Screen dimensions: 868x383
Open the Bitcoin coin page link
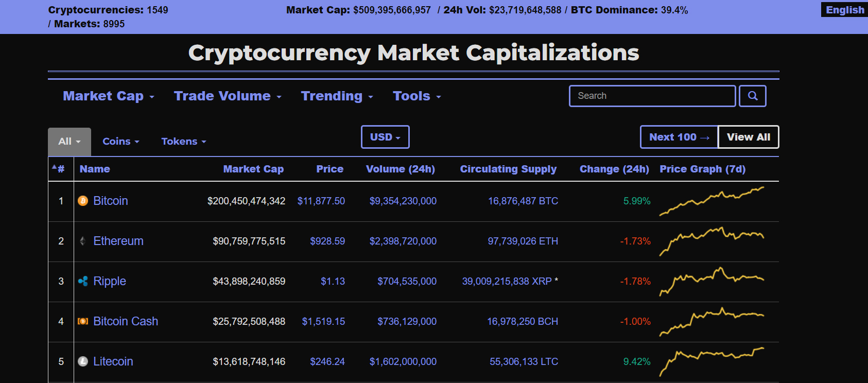tap(111, 201)
